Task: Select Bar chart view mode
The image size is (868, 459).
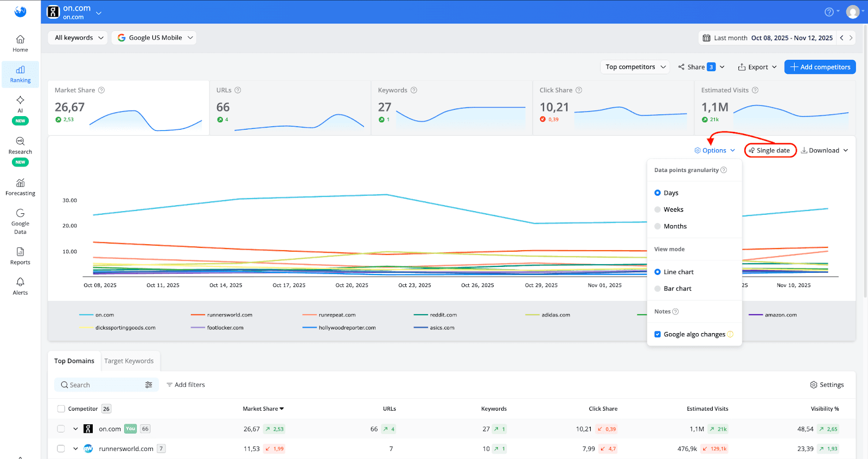Action: [658, 289]
